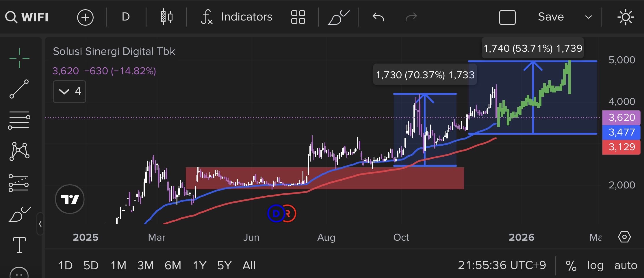This screenshot has height=278, width=644.
Task: Click the −630 (−14.82%) change value
Action: click(x=120, y=71)
